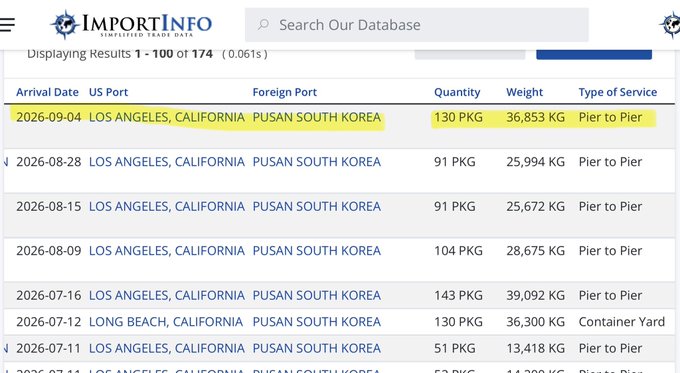Select the 39,092 KG weight cell
This screenshot has width=680, height=373.
536,295
